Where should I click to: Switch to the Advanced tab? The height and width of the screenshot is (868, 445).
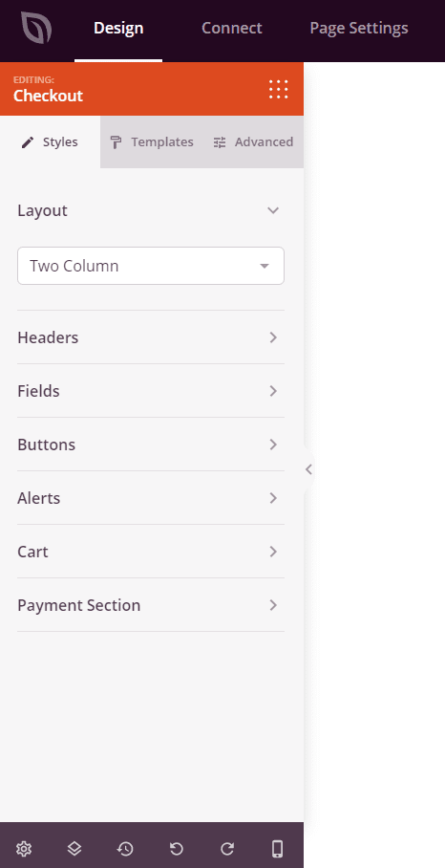coord(253,142)
